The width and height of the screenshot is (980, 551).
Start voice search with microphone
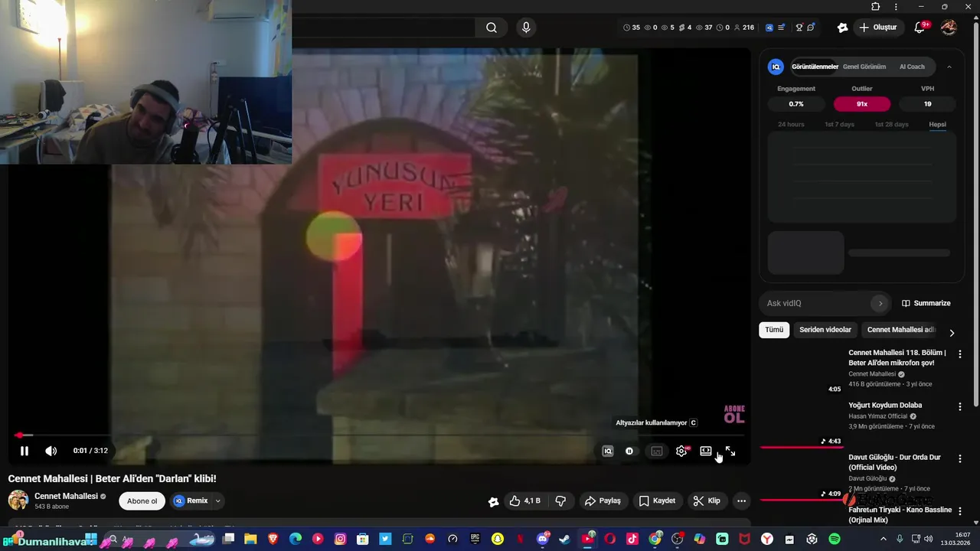pos(526,28)
